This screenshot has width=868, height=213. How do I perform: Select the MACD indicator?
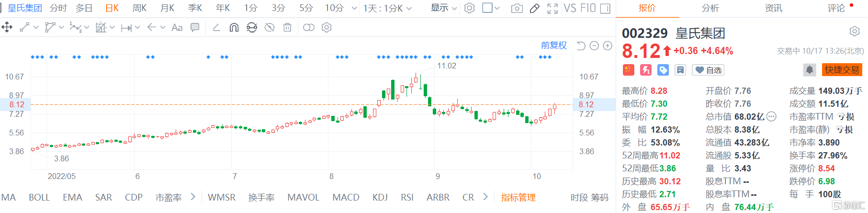(346, 197)
